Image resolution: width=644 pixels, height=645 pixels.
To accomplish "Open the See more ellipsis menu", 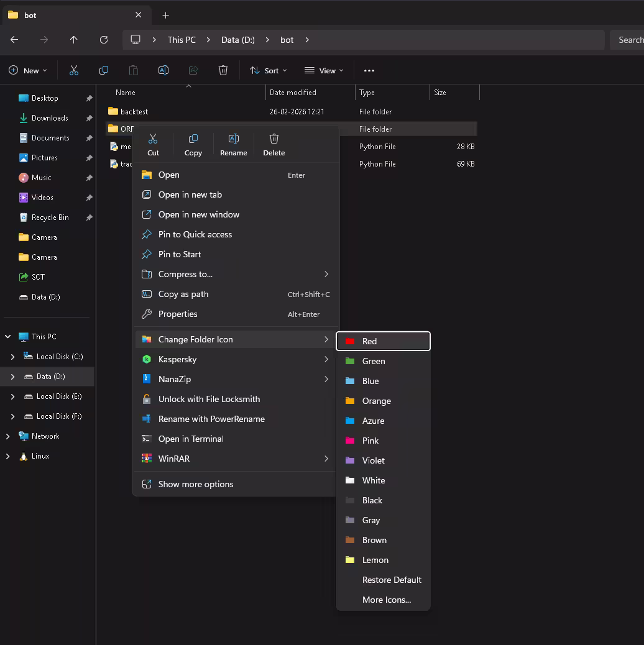I will tap(369, 70).
